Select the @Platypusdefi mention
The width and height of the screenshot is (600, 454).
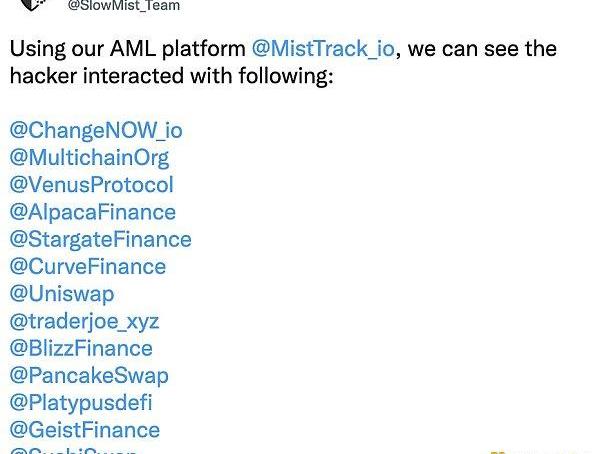[81, 402]
